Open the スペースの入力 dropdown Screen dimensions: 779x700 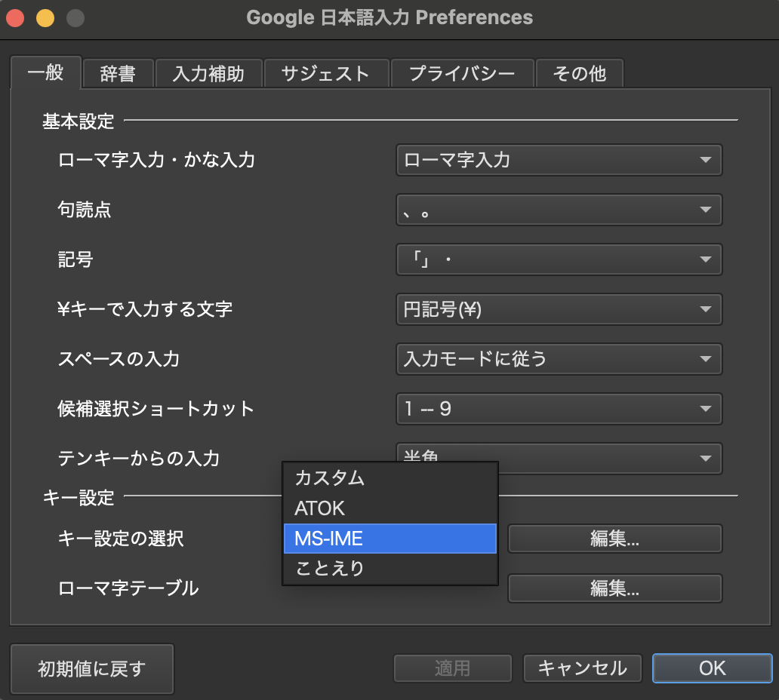coord(559,359)
